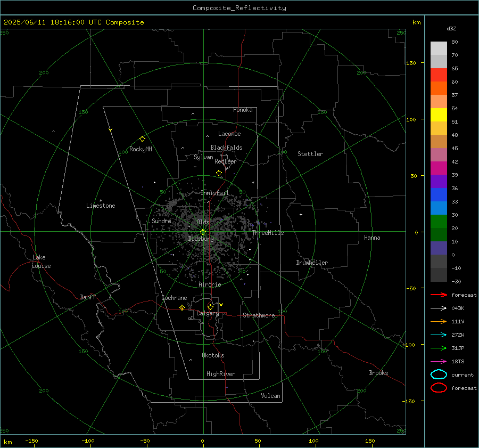Click the Didsbury label
This screenshot has width=479, height=448.
[201, 239]
